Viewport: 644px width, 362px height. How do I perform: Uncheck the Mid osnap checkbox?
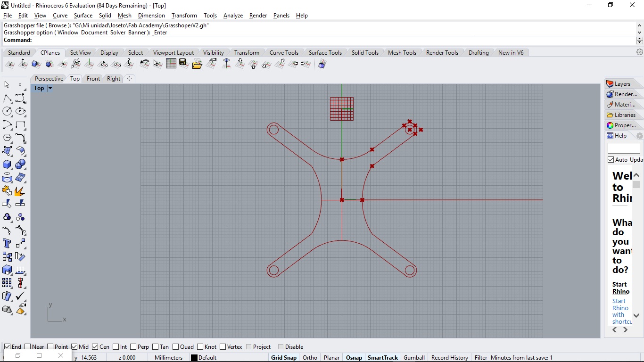[75, 347]
